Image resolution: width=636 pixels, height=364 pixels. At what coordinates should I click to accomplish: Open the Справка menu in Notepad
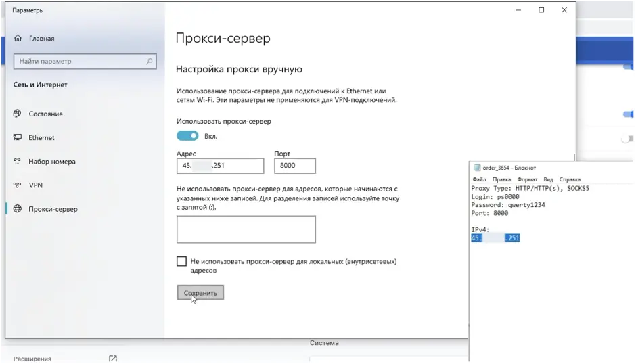click(x=570, y=179)
